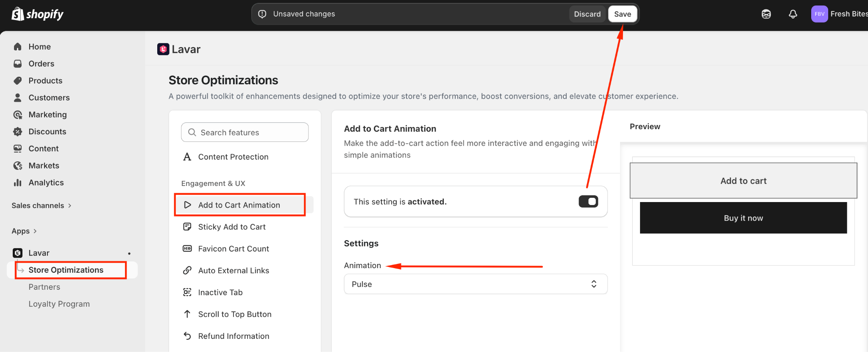Click the Inactive Tab icon
The width and height of the screenshot is (868, 352).
coord(187,292)
